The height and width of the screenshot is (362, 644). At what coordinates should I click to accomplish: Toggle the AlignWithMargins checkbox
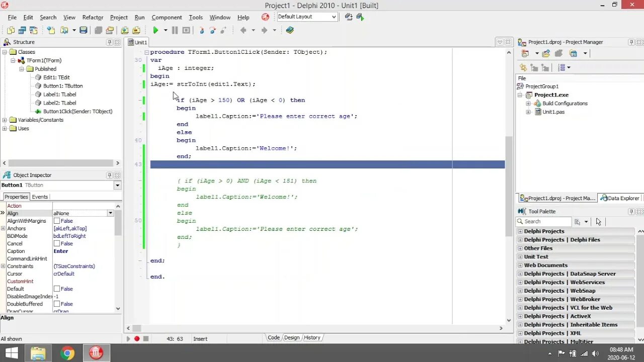point(57,221)
